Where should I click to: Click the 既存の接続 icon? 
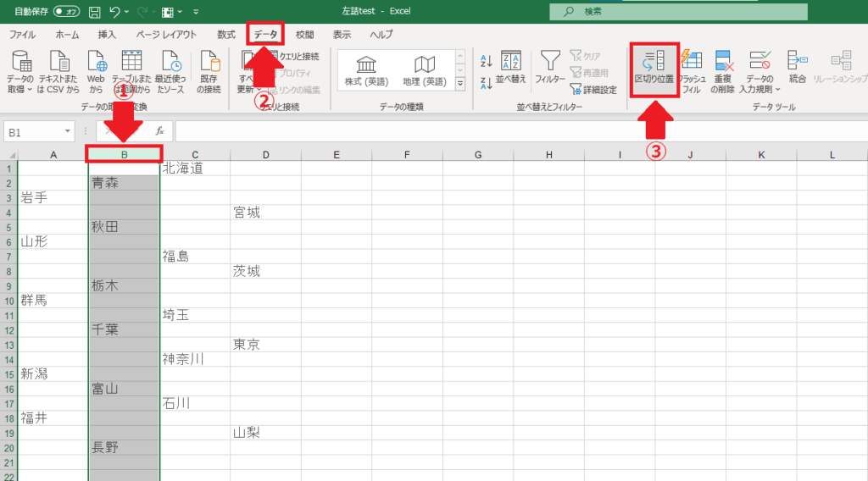[x=209, y=72]
